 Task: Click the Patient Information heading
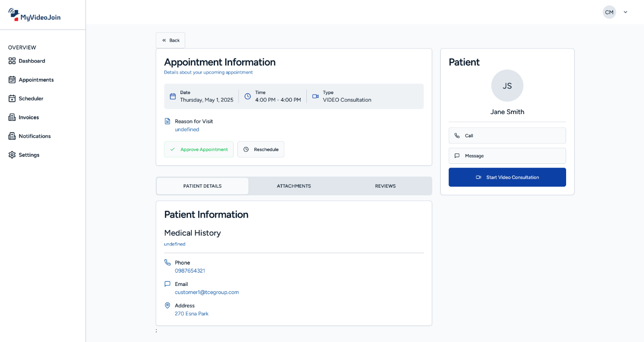click(x=206, y=215)
